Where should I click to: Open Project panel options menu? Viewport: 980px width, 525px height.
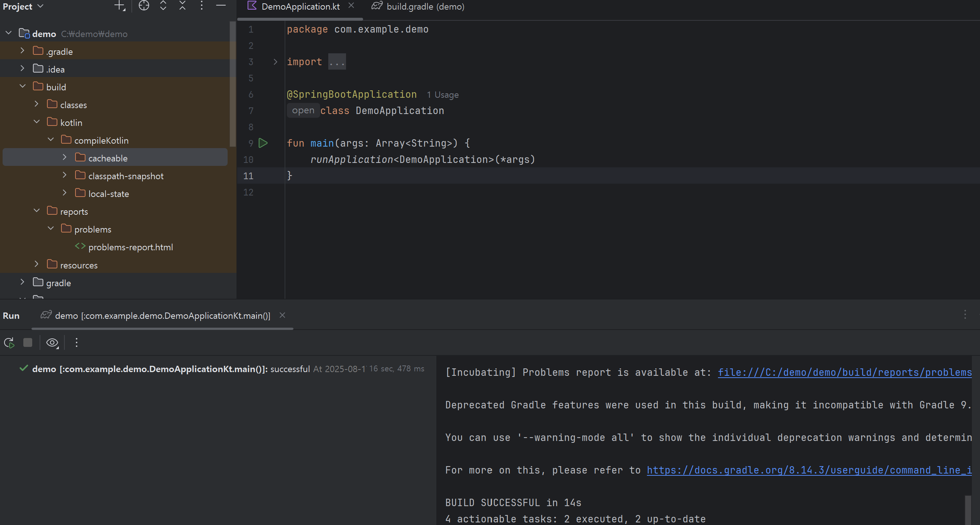tap(202, 6)
